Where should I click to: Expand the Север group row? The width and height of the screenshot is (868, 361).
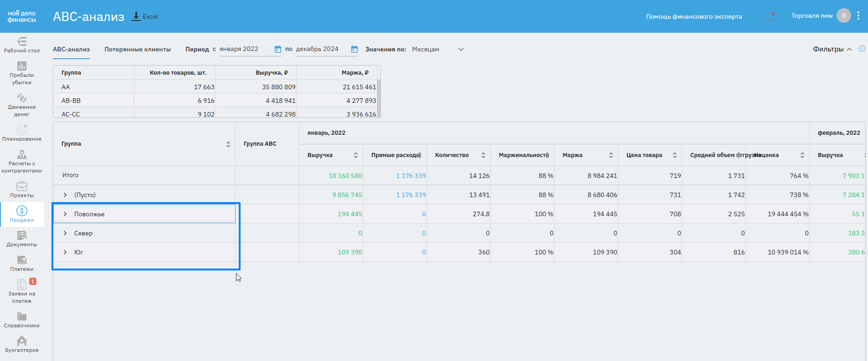tap(65, 233)
